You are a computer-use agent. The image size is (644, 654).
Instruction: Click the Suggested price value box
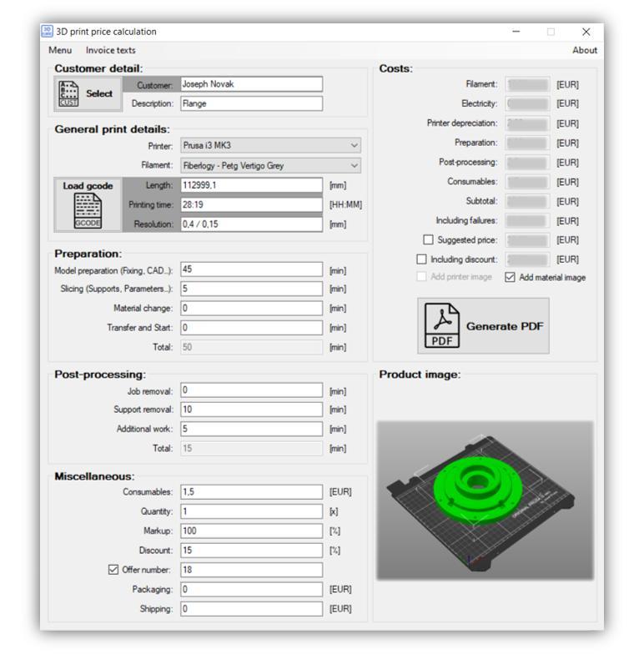pos(527,240)
